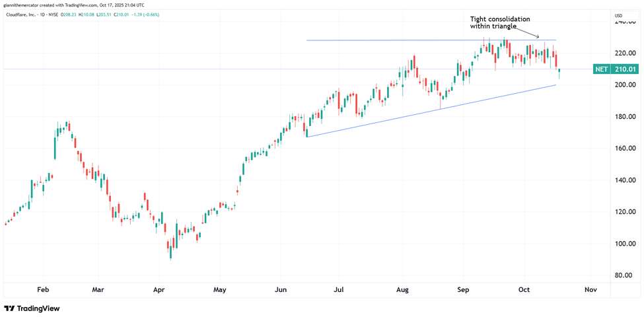Click the Jul label on time axis
Image resolution: width=644 pixels, height=319 pixels.
point(340,289)
